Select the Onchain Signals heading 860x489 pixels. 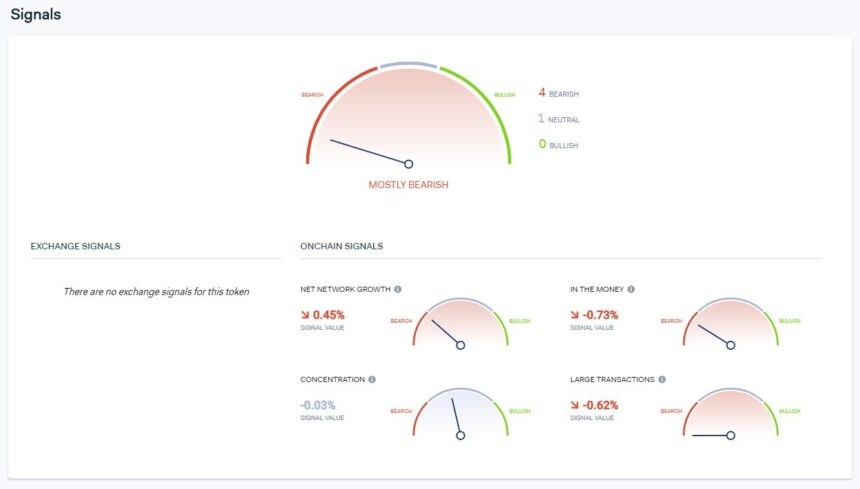(x=342, y=246)
